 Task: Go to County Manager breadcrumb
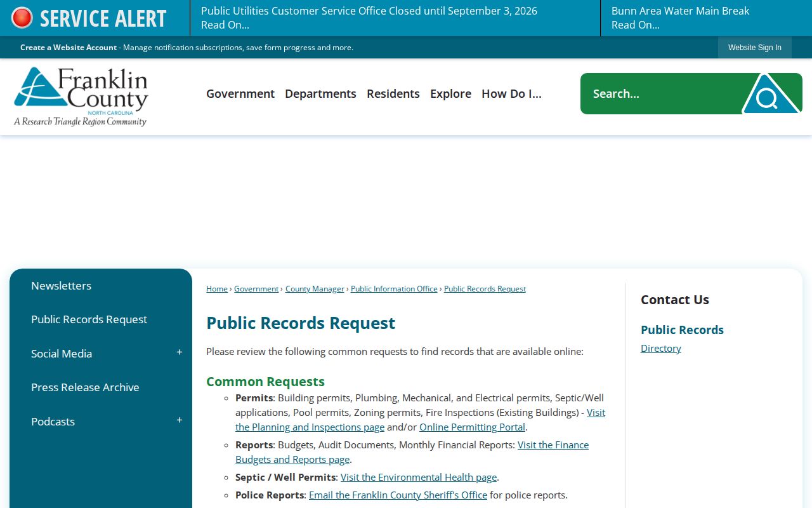(x=315, y=289)
